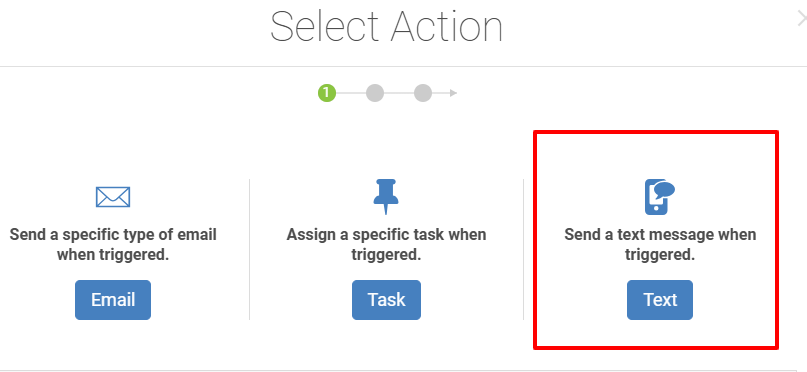Click divider between Email and Task options
The image size is (807, 372).
(250, 250)
